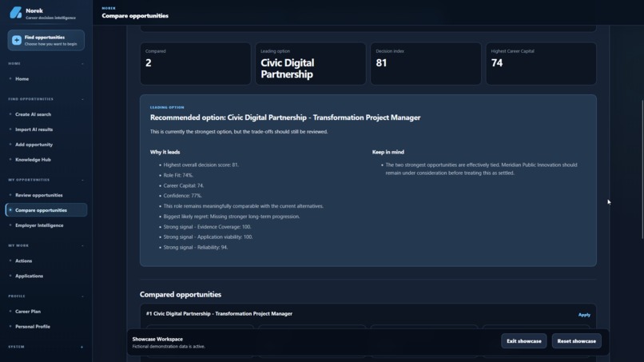The height and width of the screenshot is (362, 644).
Task: Click the 'Role Fit: 74%.' bullet
Action: [178, 175]
